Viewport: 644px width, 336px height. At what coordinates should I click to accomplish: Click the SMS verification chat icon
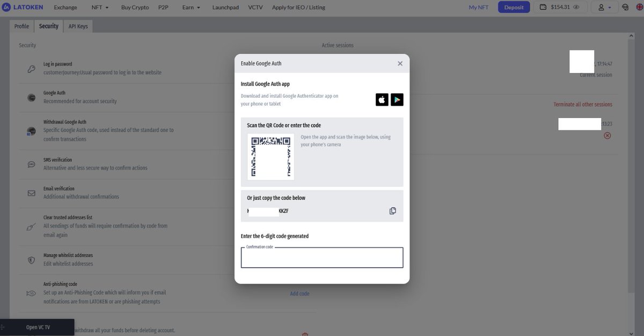(32, 164)
